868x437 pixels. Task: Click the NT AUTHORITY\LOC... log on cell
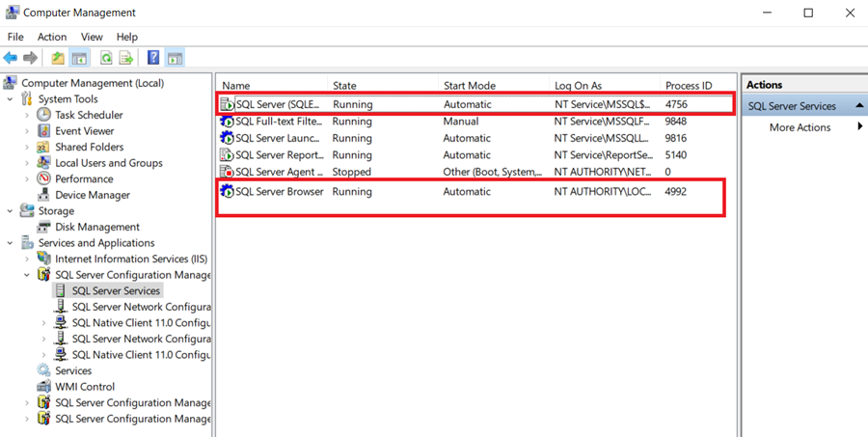(x=602, y=192)
